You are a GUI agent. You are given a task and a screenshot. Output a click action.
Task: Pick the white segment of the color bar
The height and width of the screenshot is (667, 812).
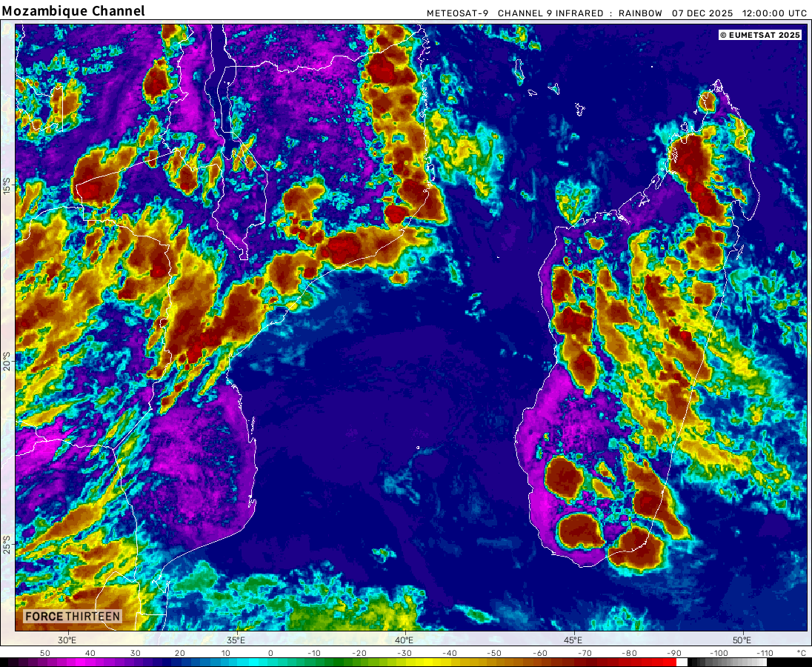682,663
